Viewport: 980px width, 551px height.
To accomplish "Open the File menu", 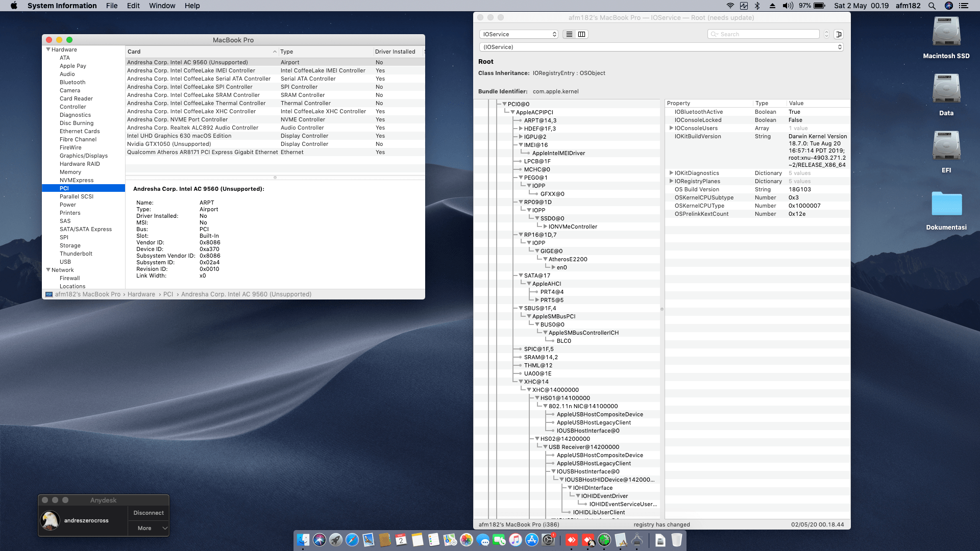I will pyautogui.click(x=112, y=6).
